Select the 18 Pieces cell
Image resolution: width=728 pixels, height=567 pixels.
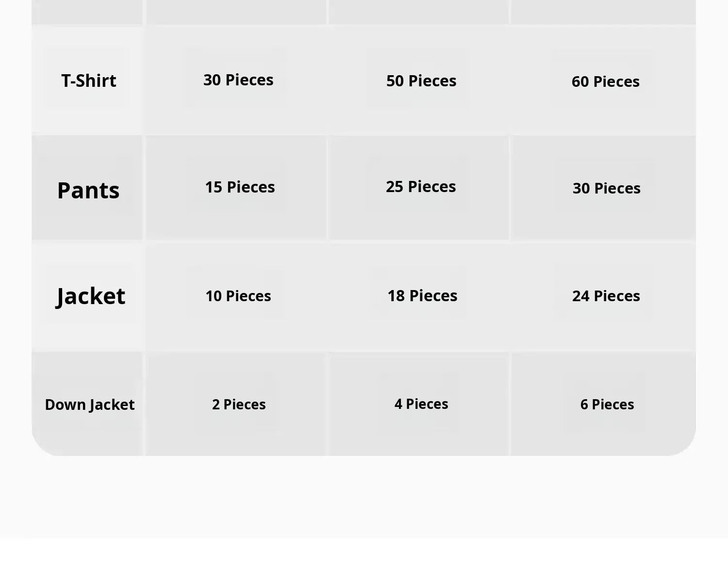point(422,295)
